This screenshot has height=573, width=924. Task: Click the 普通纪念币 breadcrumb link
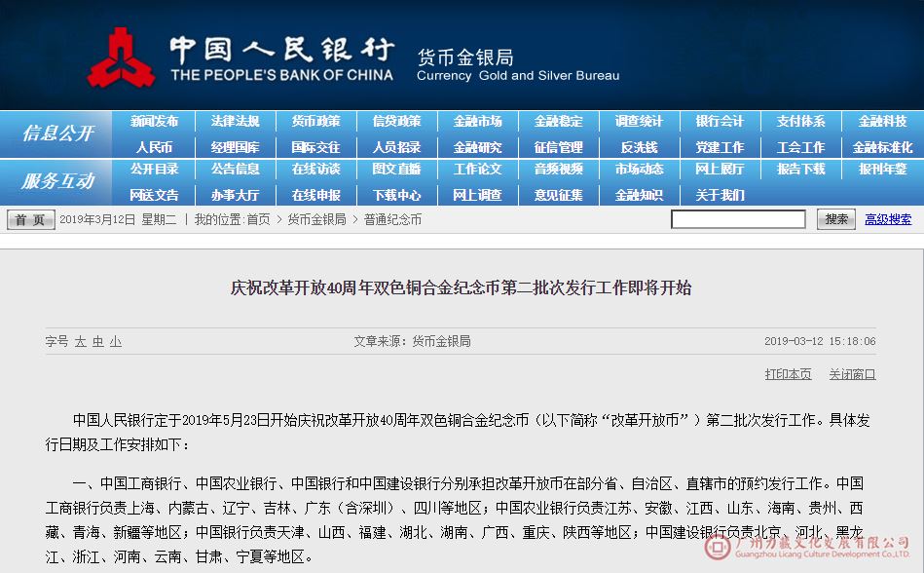392,220
